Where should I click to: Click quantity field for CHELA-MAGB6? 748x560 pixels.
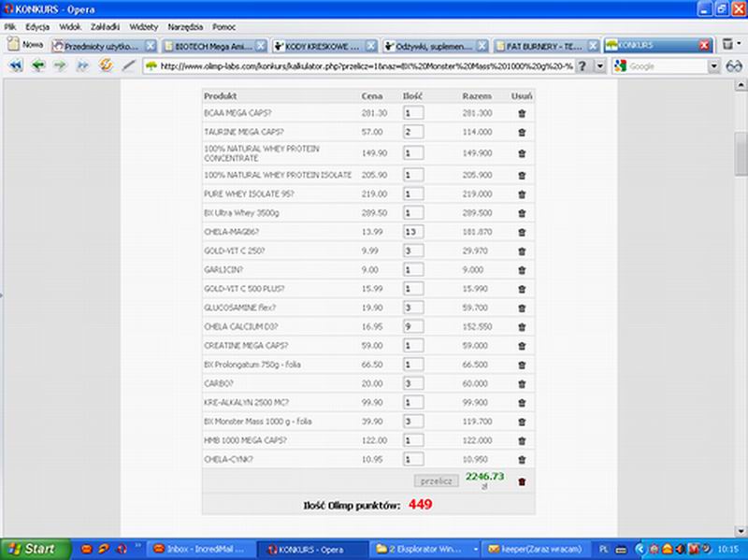pos(413,232)
